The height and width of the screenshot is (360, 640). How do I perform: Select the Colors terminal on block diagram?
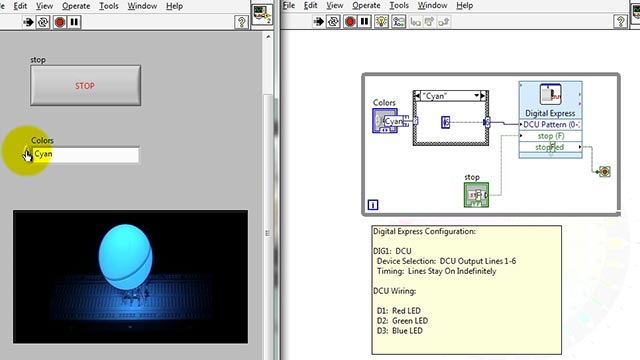click(x=384, y=121)
